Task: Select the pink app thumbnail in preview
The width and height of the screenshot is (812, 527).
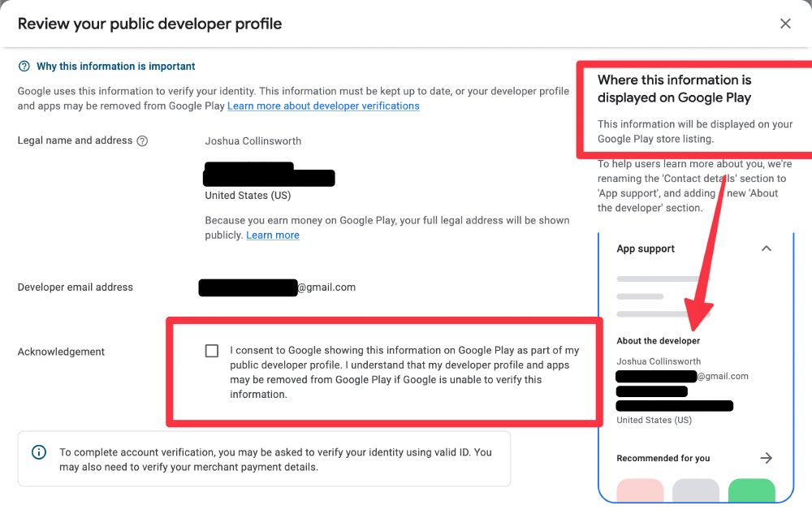Action: [640, 490]
